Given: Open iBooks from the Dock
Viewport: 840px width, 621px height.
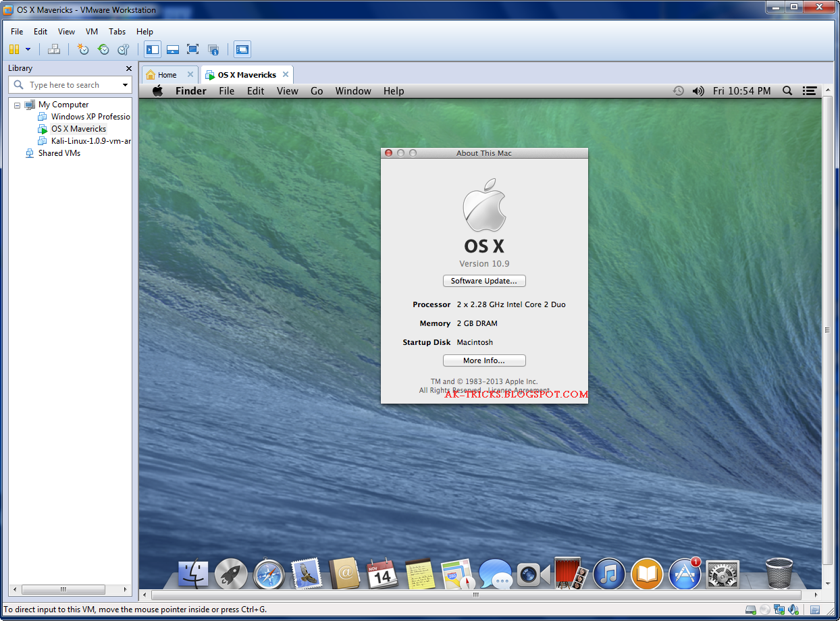Looking at the screenshot, I should (x=647, y=574).
